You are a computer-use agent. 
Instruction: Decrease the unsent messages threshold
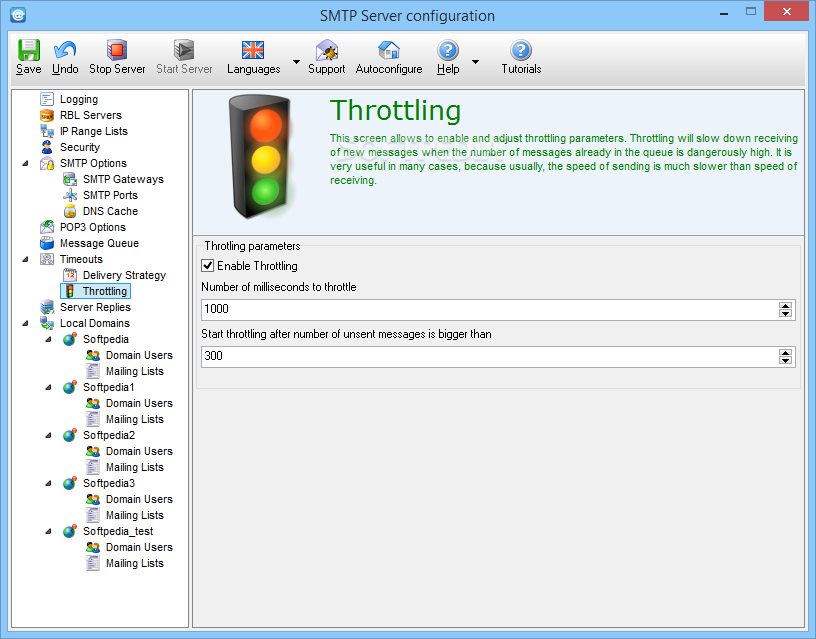point(785,361)
